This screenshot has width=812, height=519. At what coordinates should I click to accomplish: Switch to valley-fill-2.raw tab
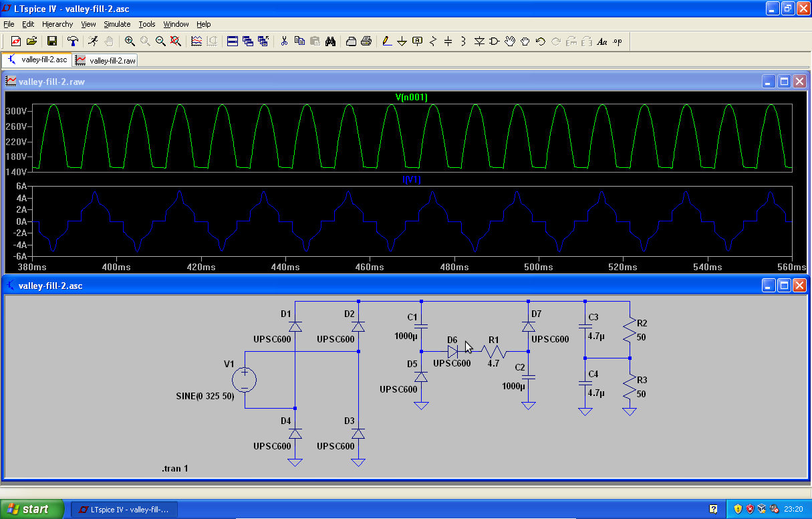(106, 60)
